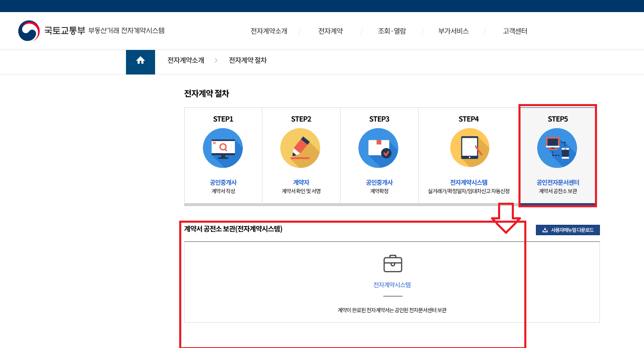The height and width of the screenshot is (348, 644).
Task: Open 조회·열람 top menu
Action: coord(392,31)
